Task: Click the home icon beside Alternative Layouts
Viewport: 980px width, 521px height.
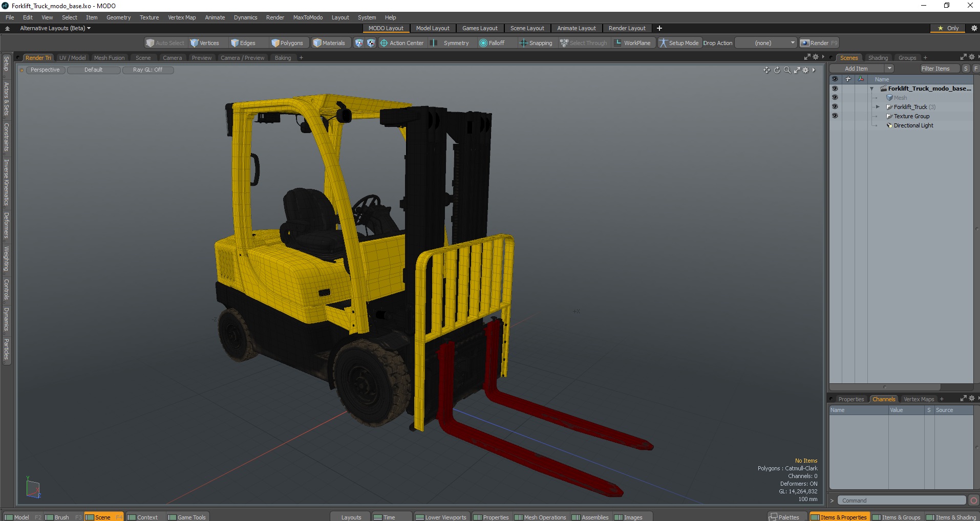Action: (x=7, y=28)
